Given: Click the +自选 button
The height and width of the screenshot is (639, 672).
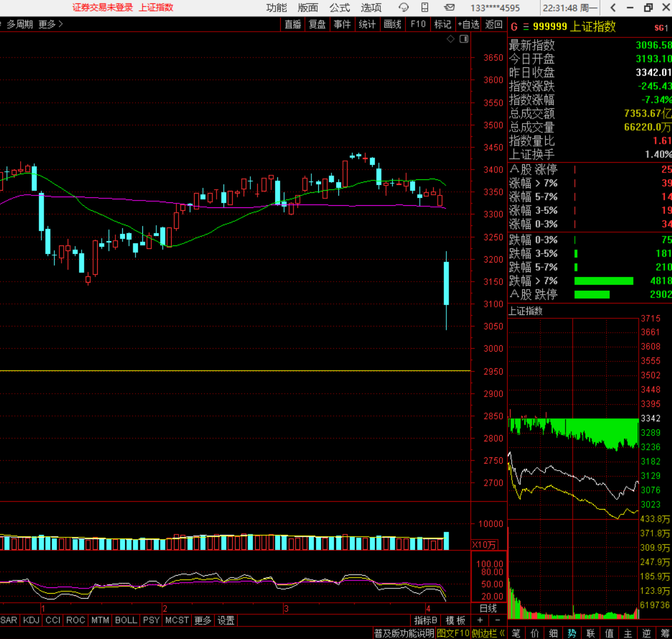Looking at the screenshot, I should coord(468,24).
